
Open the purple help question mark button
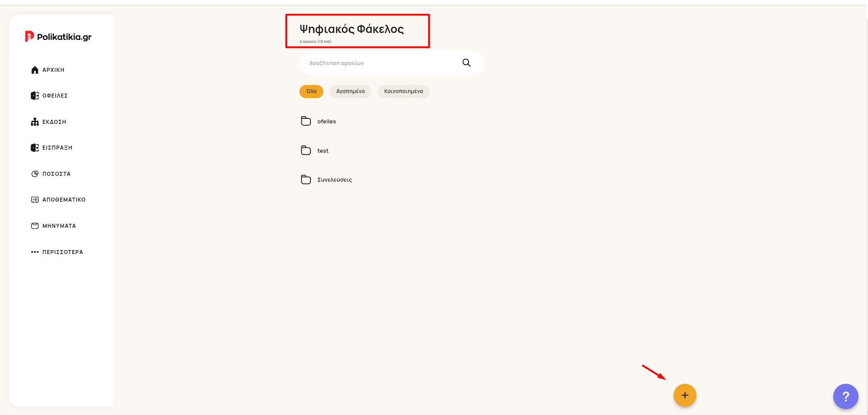pos(846,396)
